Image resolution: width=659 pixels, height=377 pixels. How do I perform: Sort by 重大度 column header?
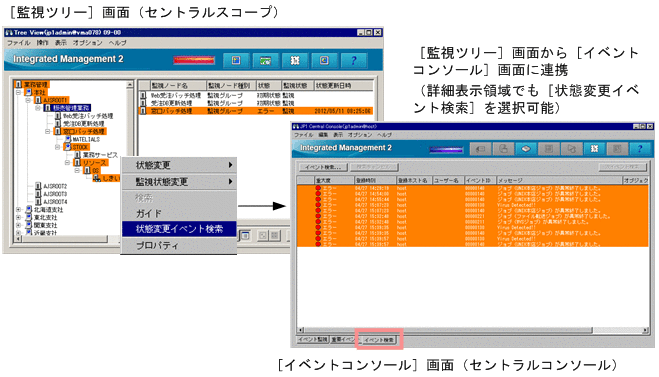[334, 180]
